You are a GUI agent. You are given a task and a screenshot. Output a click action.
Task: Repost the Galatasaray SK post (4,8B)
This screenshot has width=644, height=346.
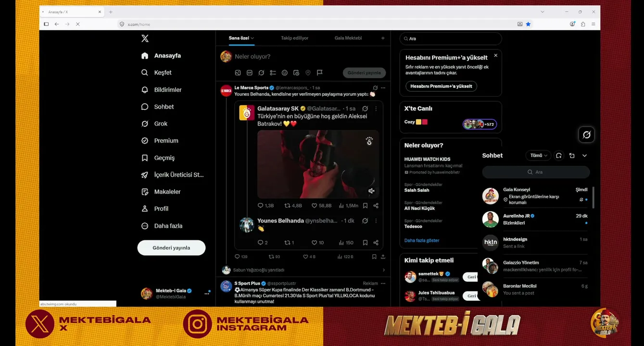click(x=293, y=206)
